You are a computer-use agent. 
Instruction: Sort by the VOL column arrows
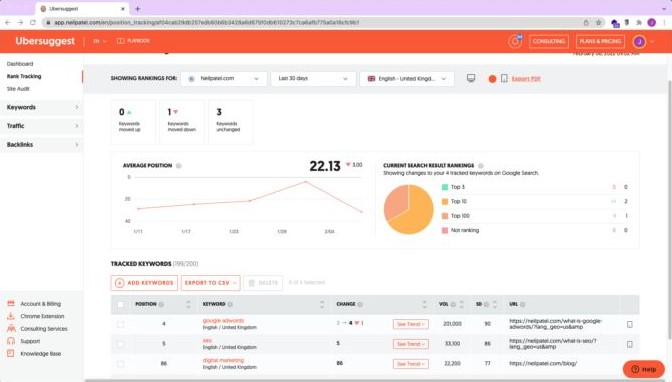coord(462,304)
